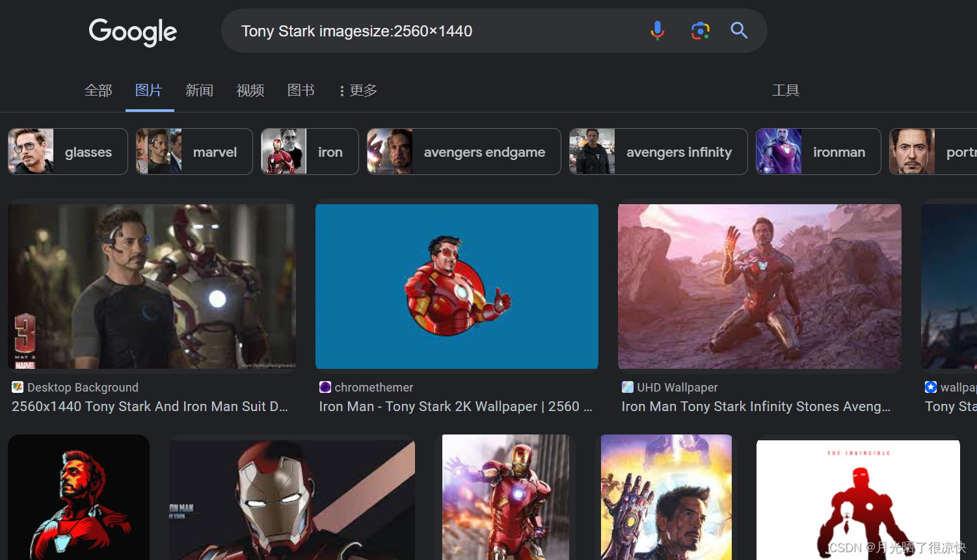
Task: Open flying Iron Man suit city thumbnail
Action: pyautogui.click(x=505, y=497)
